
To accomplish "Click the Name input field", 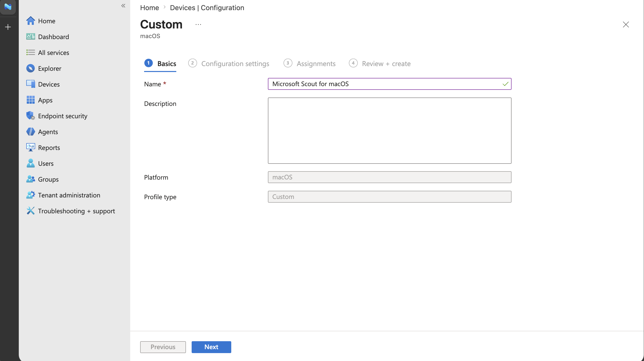I will click(389, 84).
